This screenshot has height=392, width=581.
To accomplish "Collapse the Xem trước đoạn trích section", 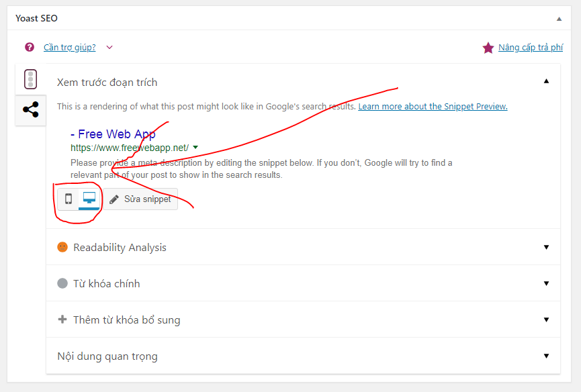I will point(546,81).
